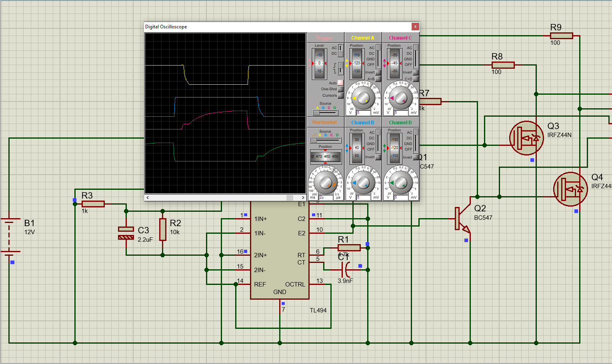Click Trigger level pink arrows
612x364 pixels.
[x=309, y=63]
